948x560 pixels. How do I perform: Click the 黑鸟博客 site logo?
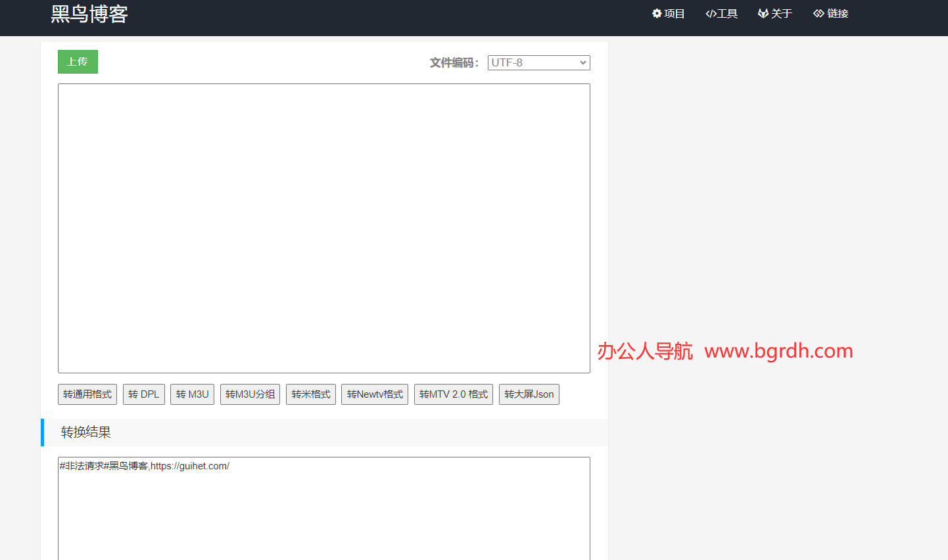pyautogui.click(x=89, y=14)
